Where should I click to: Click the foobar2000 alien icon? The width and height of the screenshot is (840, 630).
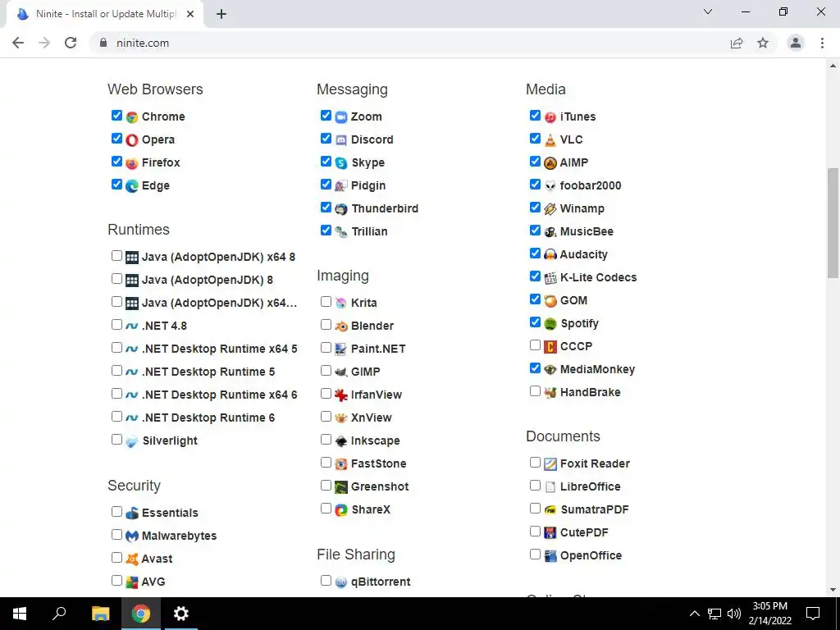coord(550,186)
